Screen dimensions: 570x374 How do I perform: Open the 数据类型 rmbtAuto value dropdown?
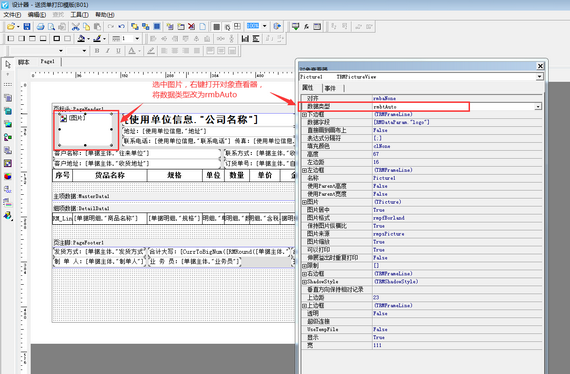pyautogui.click(x=538, y=106)
